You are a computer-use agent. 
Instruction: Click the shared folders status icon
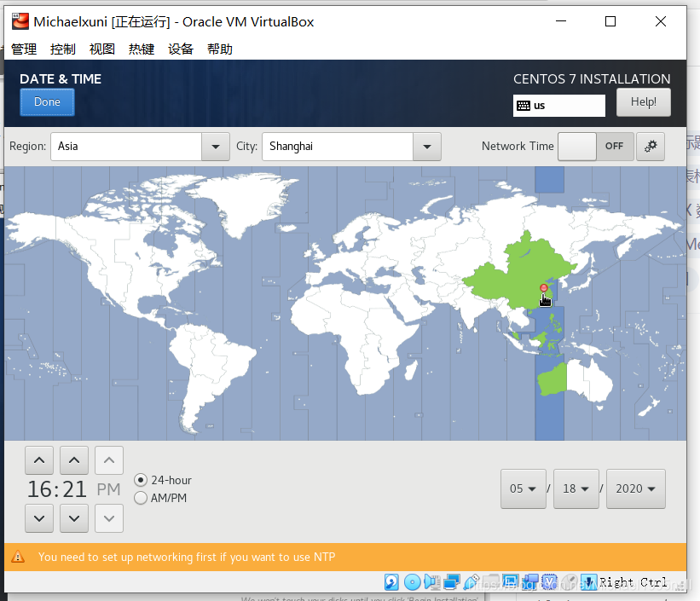[x=491, y=581]
